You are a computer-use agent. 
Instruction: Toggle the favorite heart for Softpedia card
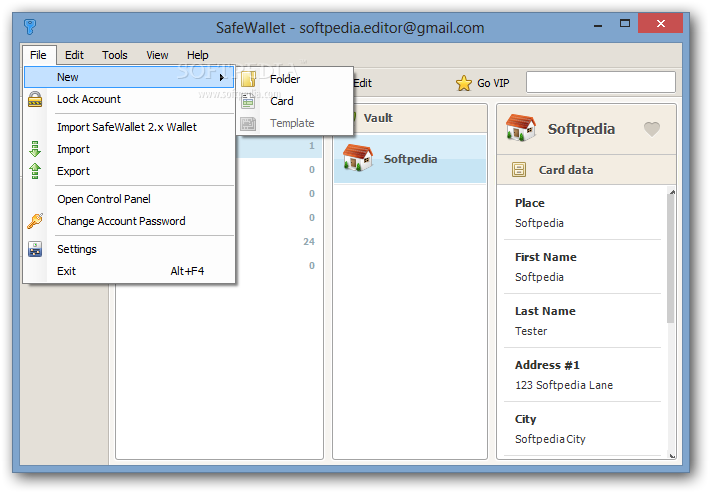pyautogui.click(x=652, y=129)
